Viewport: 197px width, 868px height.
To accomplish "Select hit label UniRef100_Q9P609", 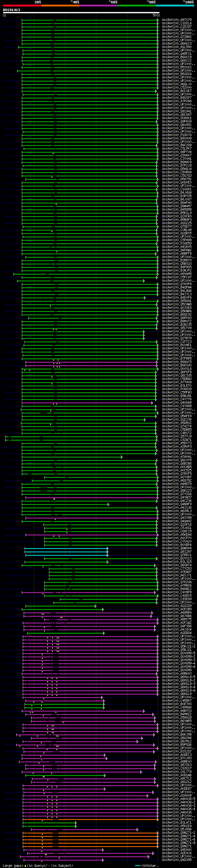I will coord(177,121).
